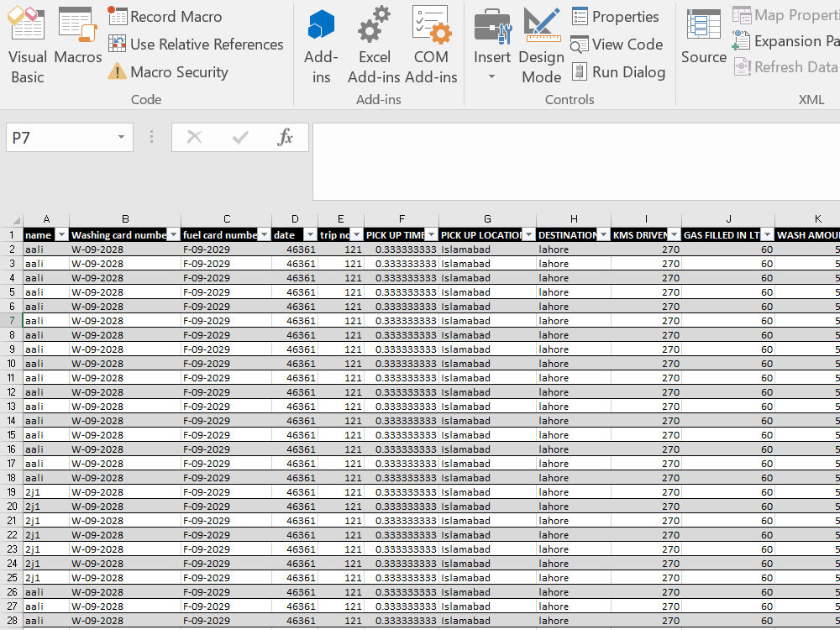Viewport: 840px width, 630px height.
Task: Select column J header
Action: (x=728, y=219)
